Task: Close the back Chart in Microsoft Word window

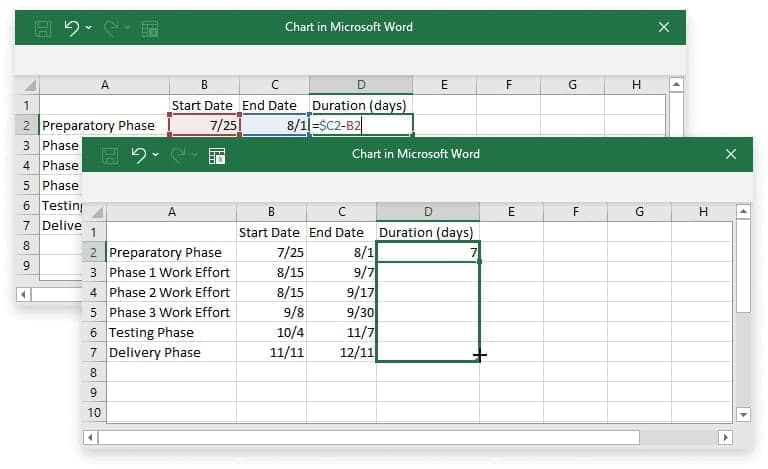Action: coord(664,27)
